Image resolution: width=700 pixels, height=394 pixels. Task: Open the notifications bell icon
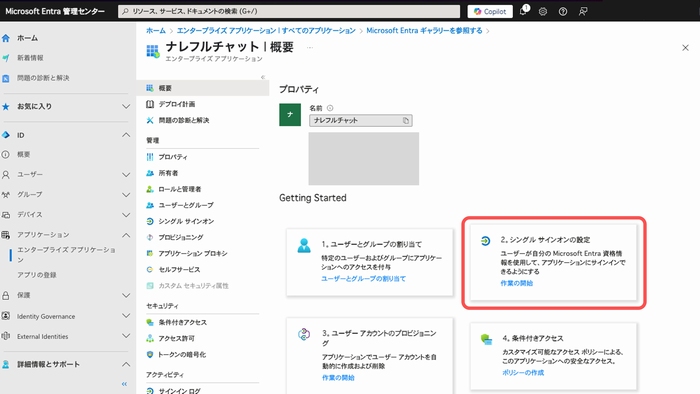(x=524, y=11)
